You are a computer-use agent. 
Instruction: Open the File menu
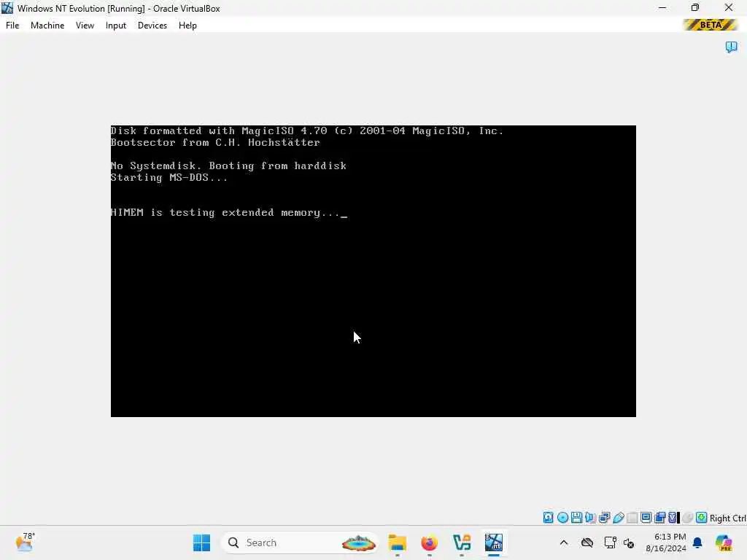click(12, 26)
